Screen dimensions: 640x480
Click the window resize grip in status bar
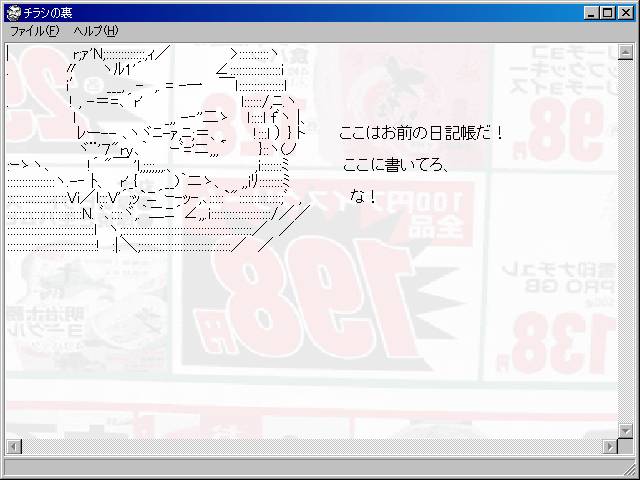pyautogui.click(x=628, y=468)
